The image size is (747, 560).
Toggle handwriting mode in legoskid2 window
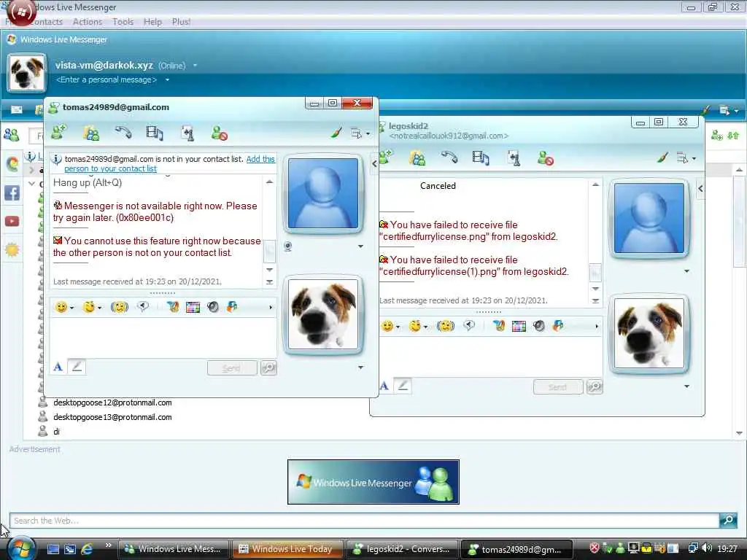[403, 386]
